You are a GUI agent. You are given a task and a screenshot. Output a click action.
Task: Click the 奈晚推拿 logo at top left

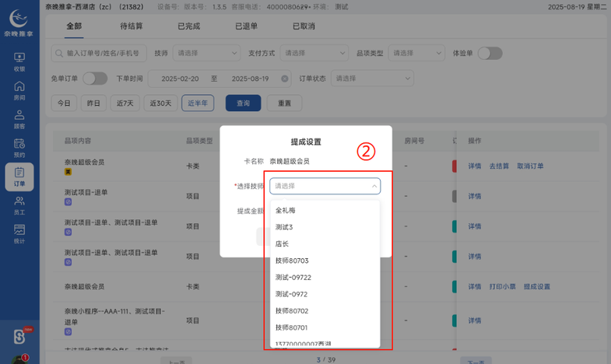coord(19,23)
